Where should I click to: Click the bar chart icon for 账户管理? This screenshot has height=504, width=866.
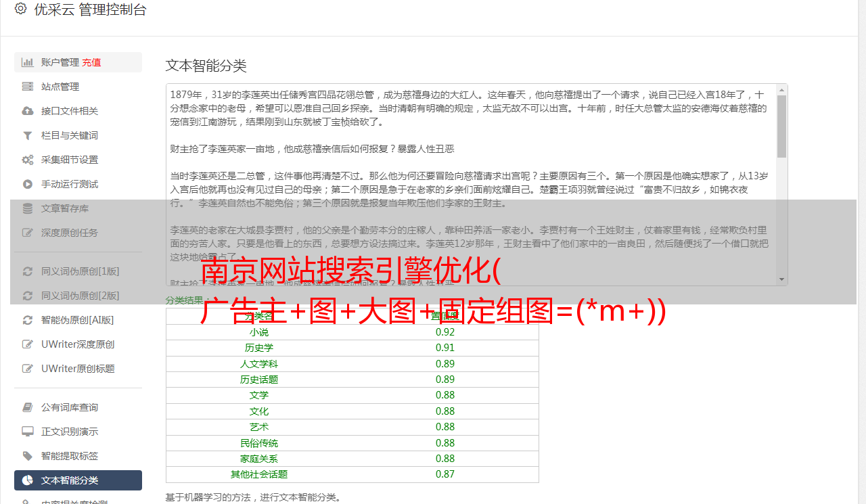pos(28,62)
